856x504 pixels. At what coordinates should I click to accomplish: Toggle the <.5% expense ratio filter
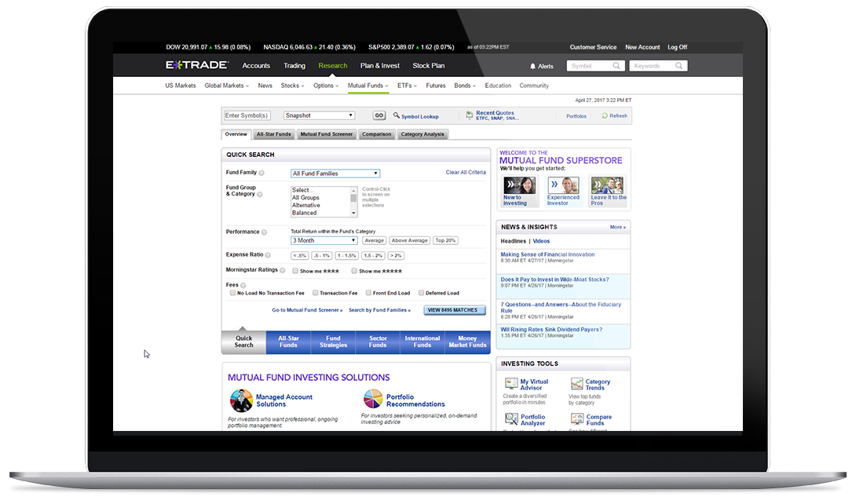point(300,255)
